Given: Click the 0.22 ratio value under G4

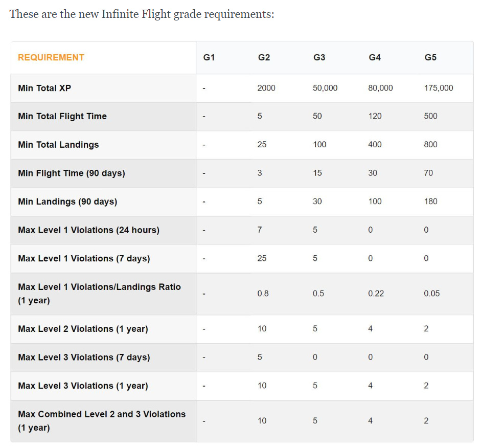Looking at the screenshot, I should (x=376, y=294).
